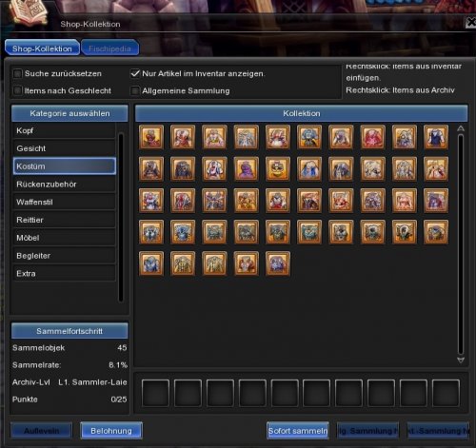476x448 pixels.
Task: Open the Waffenstil category
Action: [x=64, y=202]
